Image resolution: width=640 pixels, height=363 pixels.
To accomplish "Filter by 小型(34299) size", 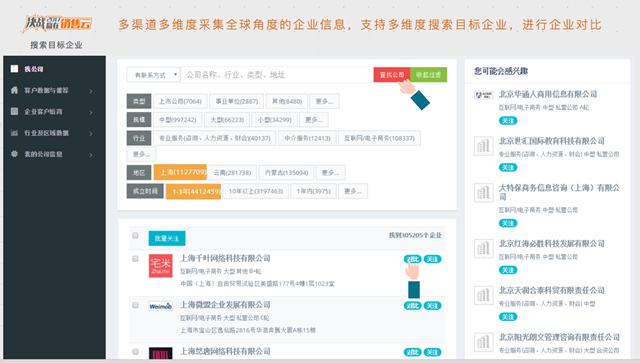I will pos(274,120).
